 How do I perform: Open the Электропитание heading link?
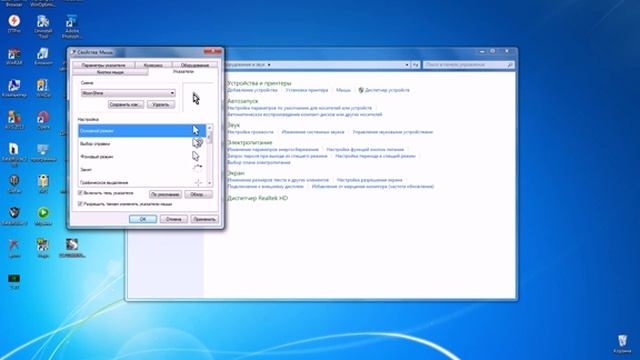249,142
